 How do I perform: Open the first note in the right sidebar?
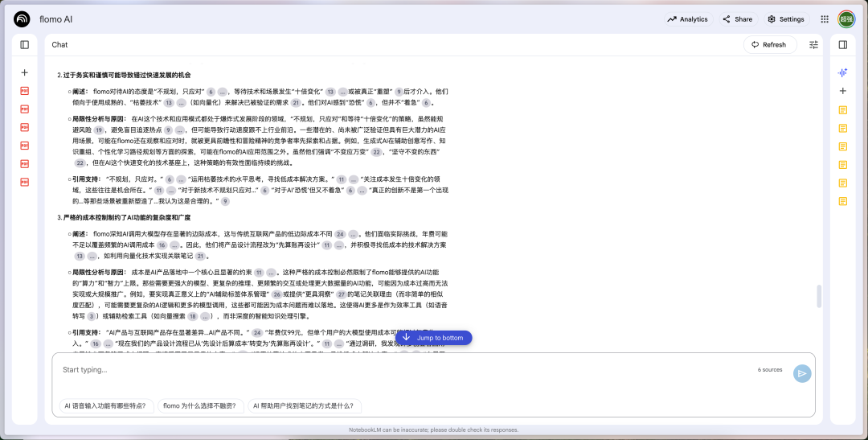pyautogui.click(x=842, y=110)
